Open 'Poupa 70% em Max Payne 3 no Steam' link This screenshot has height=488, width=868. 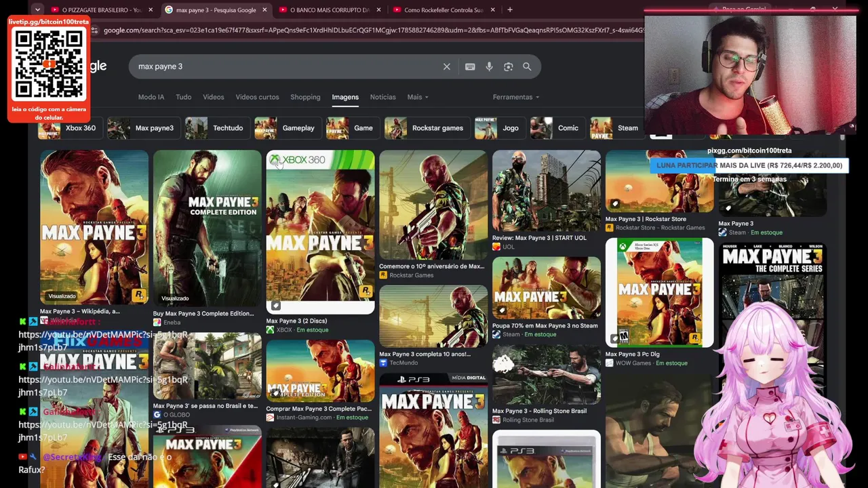click(545, 326)
